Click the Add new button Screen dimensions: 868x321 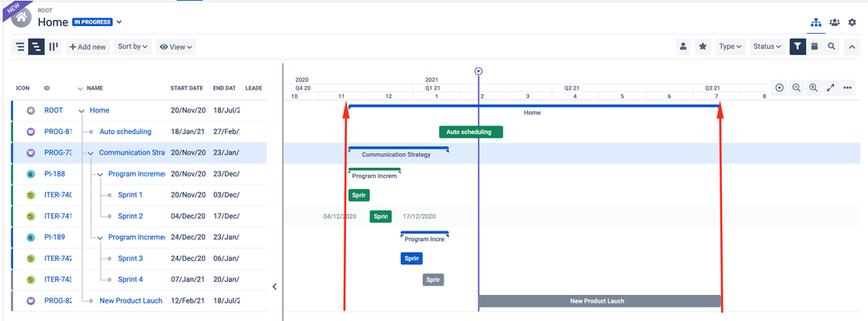coord(88,46)
